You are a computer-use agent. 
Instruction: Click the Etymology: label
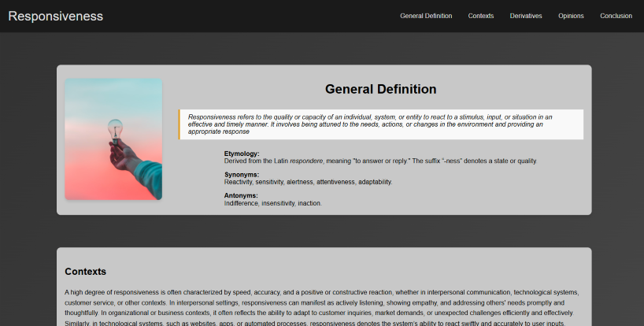point(242,154)
